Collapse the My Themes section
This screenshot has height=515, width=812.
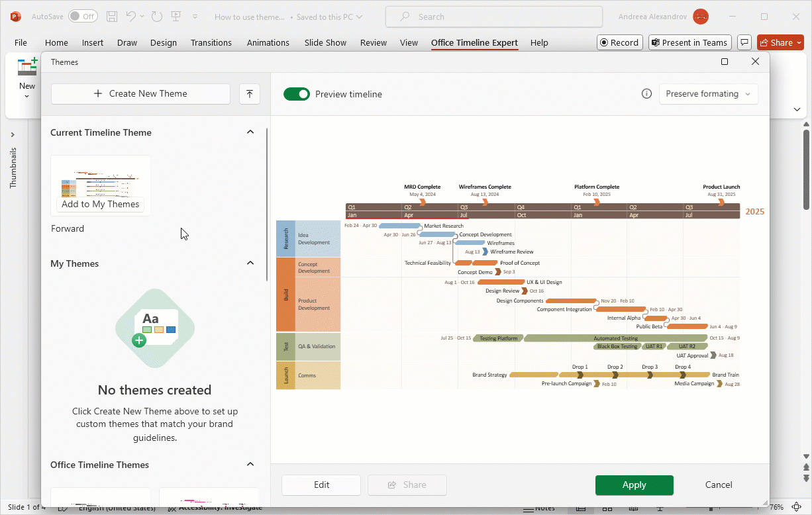click(250, 263)
